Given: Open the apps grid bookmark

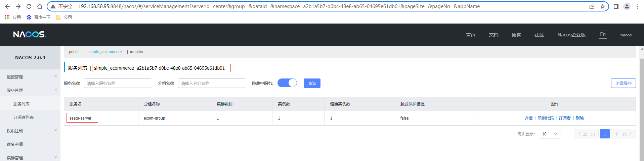Looking at the screenshot, I should [x=13, y=17].
